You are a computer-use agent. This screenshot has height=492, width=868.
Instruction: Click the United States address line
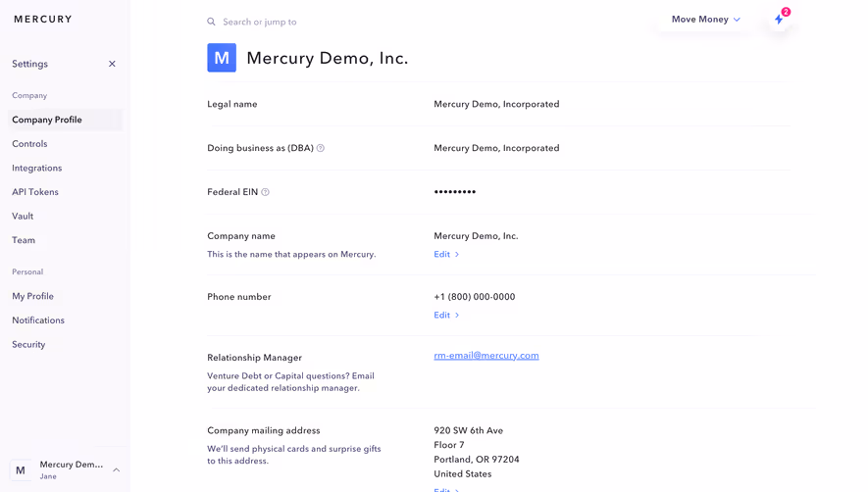pos(463,473)
